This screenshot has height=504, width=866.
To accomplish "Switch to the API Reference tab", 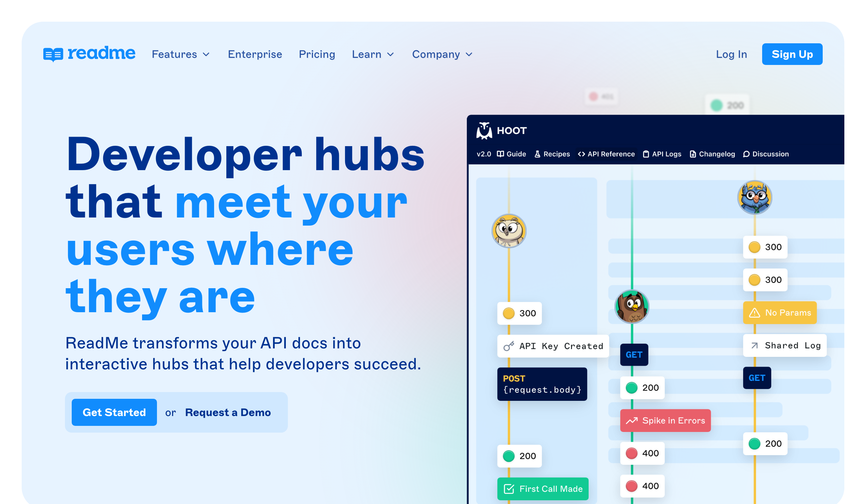I will point(606,154).
